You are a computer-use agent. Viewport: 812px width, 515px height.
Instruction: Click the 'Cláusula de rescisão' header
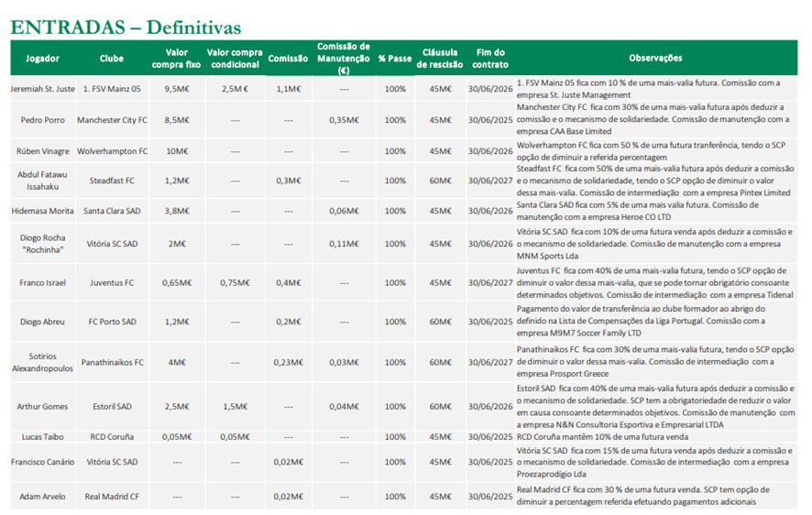(x=440, y=59)
